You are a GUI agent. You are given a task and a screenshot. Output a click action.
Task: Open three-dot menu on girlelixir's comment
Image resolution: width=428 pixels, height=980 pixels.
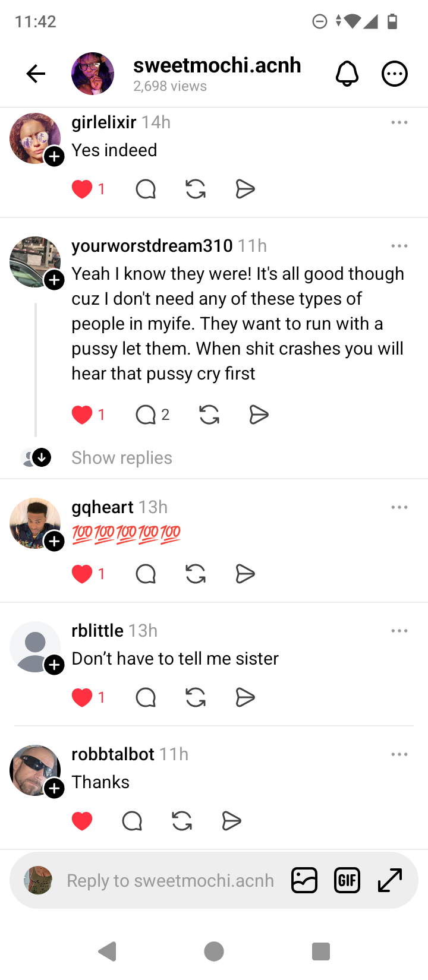(399, 122)
